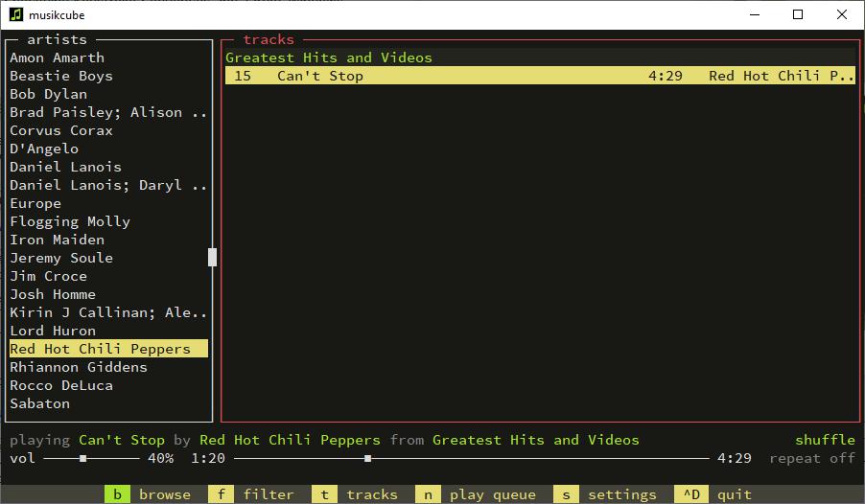Click the 40% volume value
Image resolution: width=865 pixels, height=504 pixels.
(x=160, y=458)
